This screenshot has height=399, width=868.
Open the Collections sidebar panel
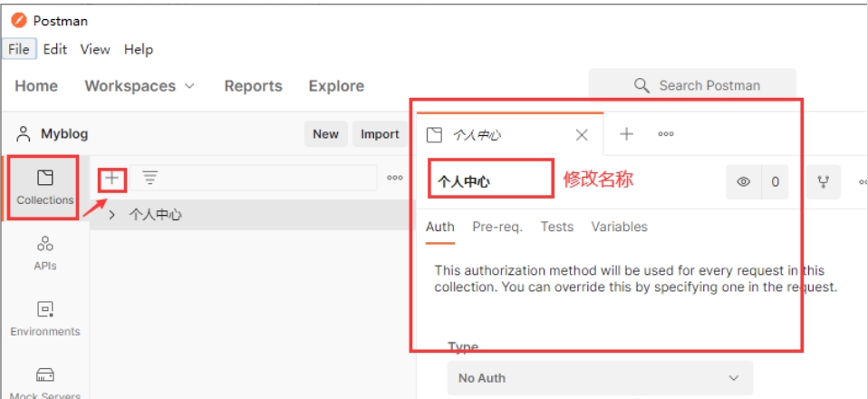pos(44,188)
